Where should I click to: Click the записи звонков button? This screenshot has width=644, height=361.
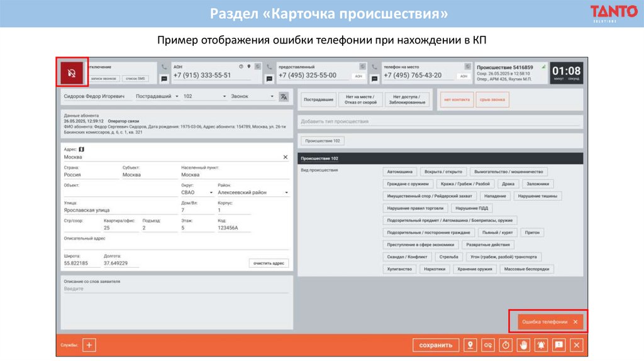click(104, 79)
